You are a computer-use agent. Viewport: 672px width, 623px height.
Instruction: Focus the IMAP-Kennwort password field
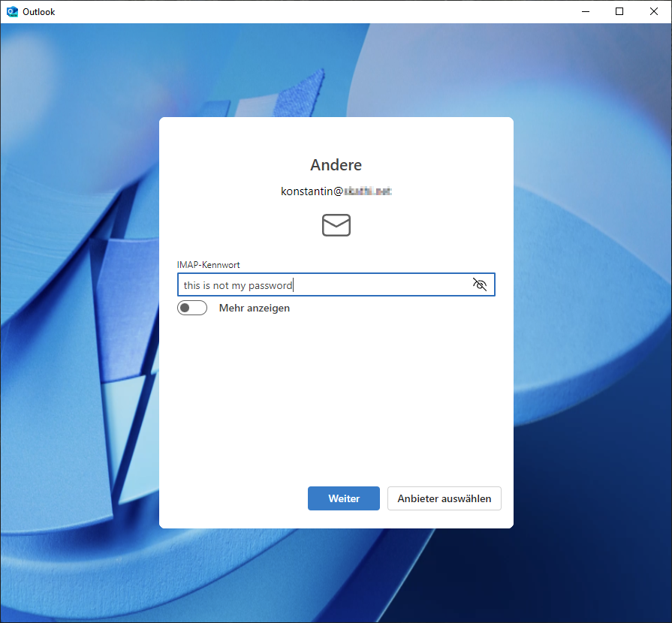pyautogui.click(x=375, y=285)
